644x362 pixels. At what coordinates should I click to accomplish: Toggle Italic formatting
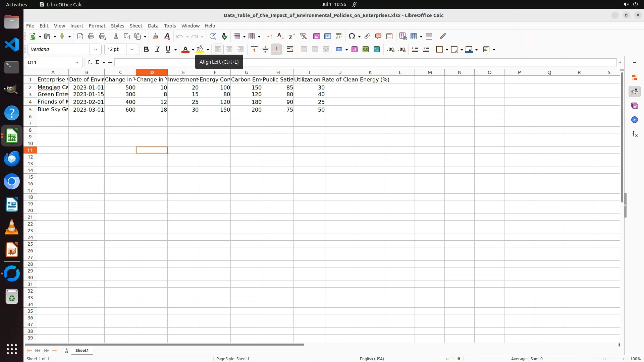tap(157, 50)
